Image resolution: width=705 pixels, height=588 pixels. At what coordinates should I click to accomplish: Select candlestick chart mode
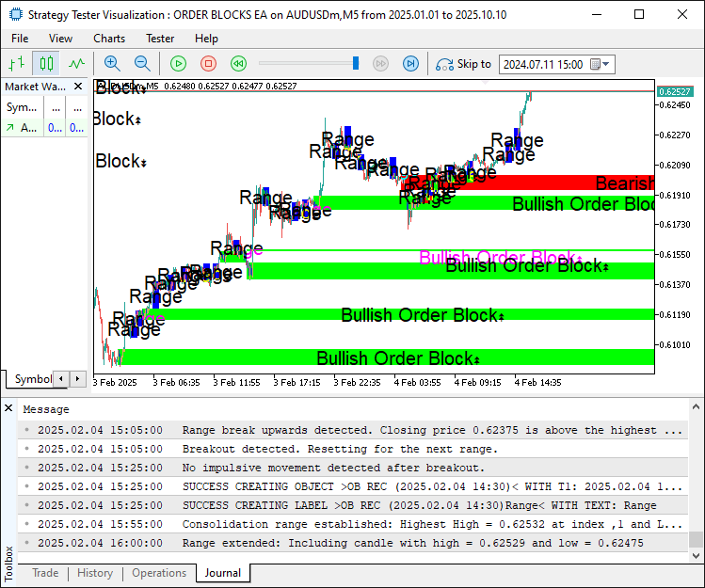46,64
